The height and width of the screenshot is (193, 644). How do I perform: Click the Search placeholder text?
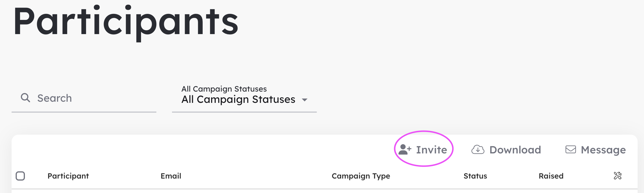(54, 98)
